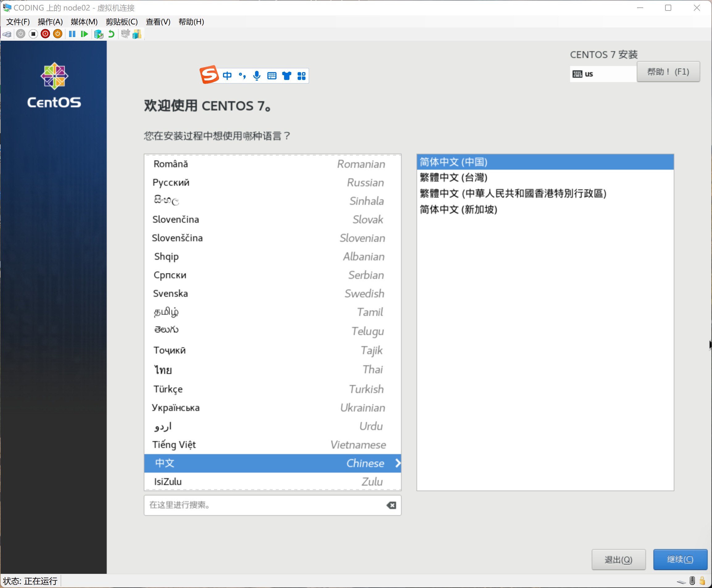712x588 pixels.
Task: Click the 继续(C) continue button
Action: [680, 560]
